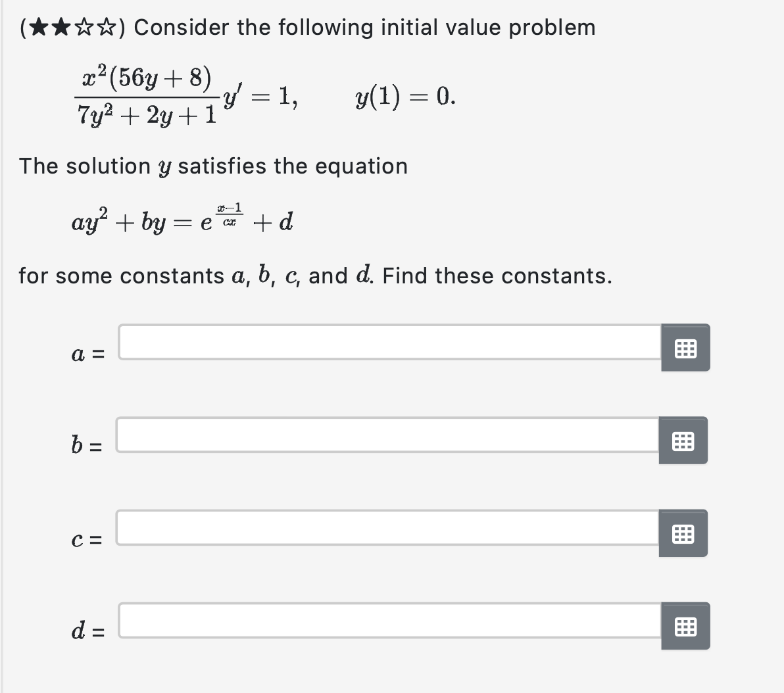784x693 pixels.
Task: Select the input field for constant a
Action: pyautogui.click(x=388, y=348)
